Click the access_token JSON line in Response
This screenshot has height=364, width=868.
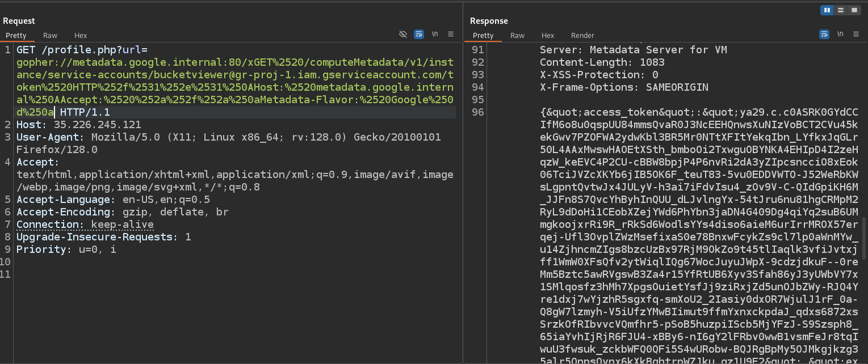[699, 112]
